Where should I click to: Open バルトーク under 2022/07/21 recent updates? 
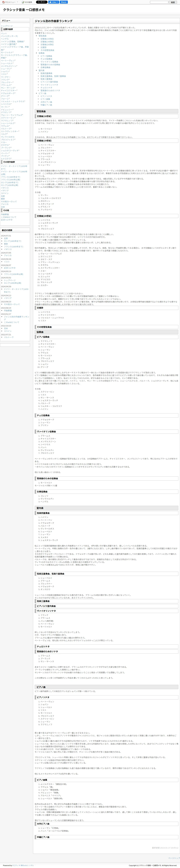(x=9, y=337)
